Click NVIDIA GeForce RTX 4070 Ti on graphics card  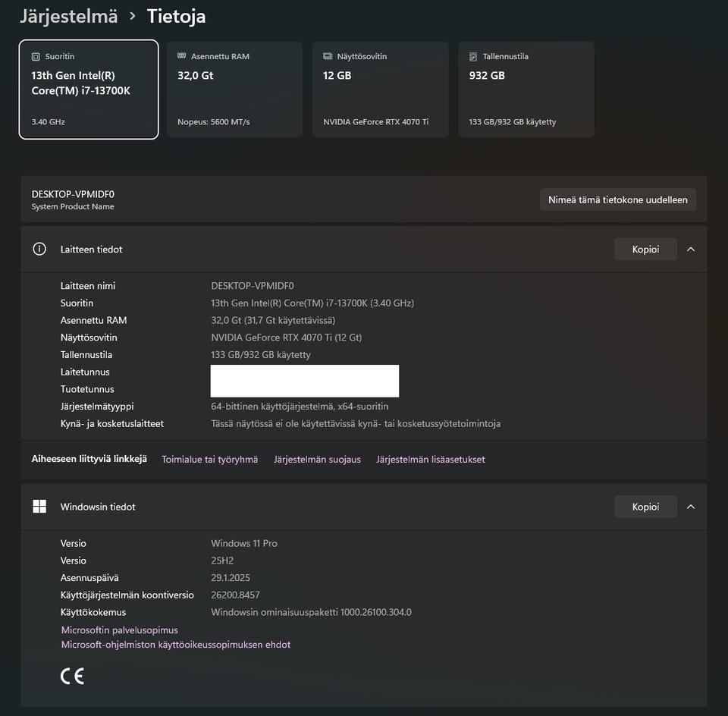[x=375, y=121]
